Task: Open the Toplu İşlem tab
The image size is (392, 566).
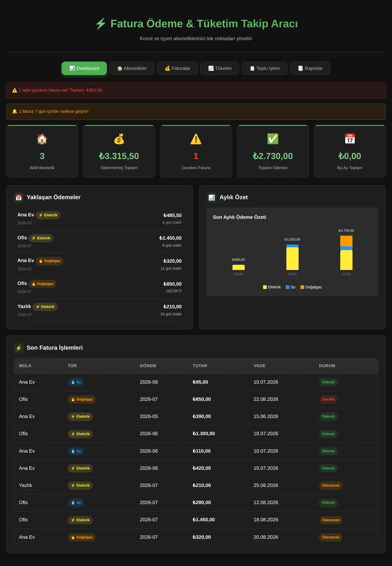Action: pyautogui.click(x=265, y=68)
